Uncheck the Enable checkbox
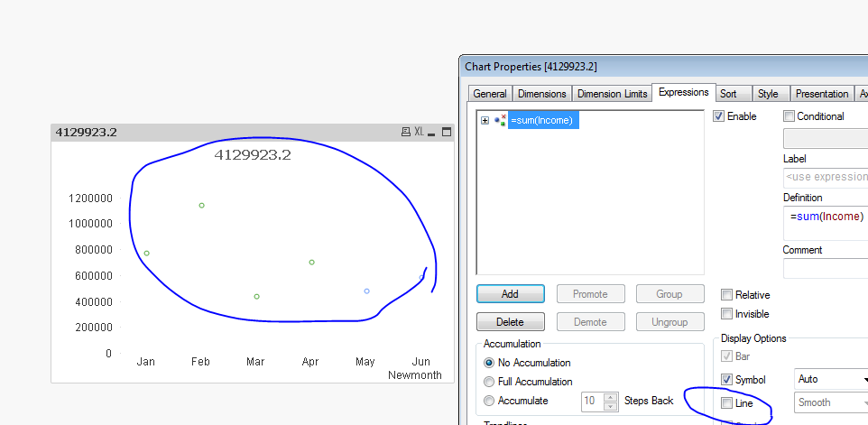868x425 pixels. [x=718, y=116]
